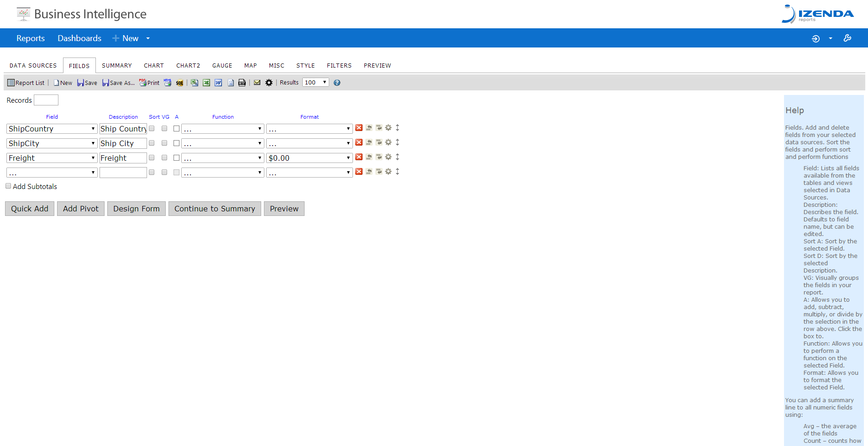Grab move handle of ShipCity row
The image size is (868, 446).
coord(398,142)
